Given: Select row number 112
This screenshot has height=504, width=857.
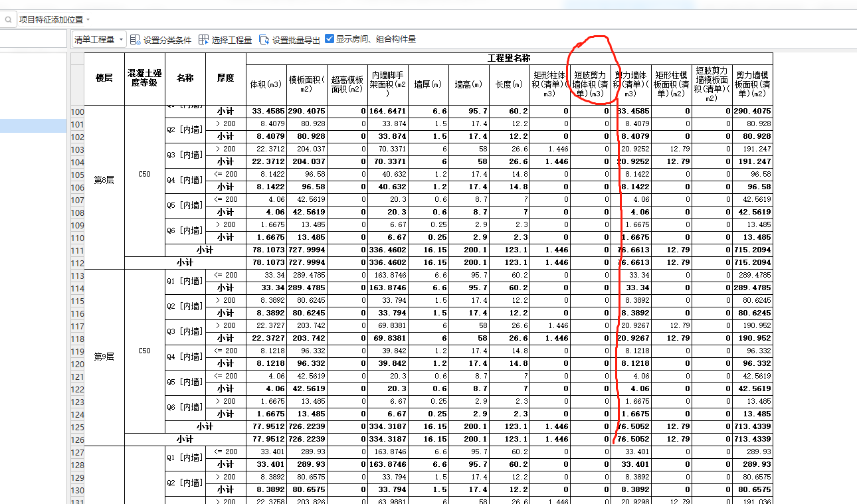Looking at the screenshot, I should (x=77, y=263).
